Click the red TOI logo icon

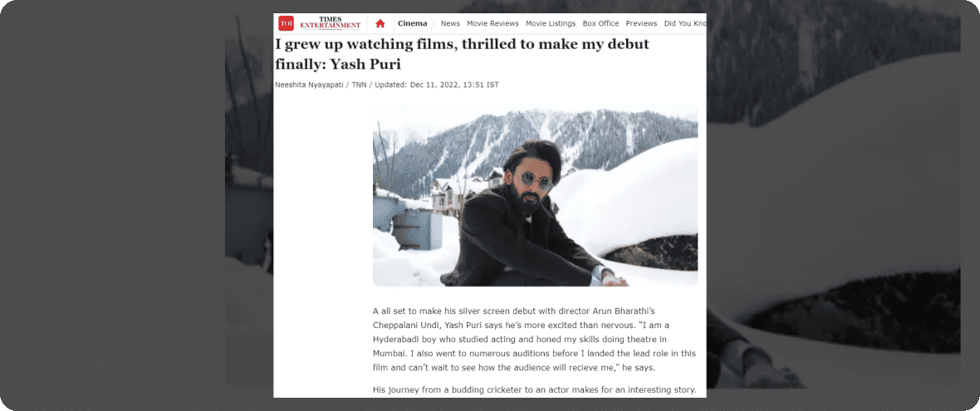click(287, 23)
